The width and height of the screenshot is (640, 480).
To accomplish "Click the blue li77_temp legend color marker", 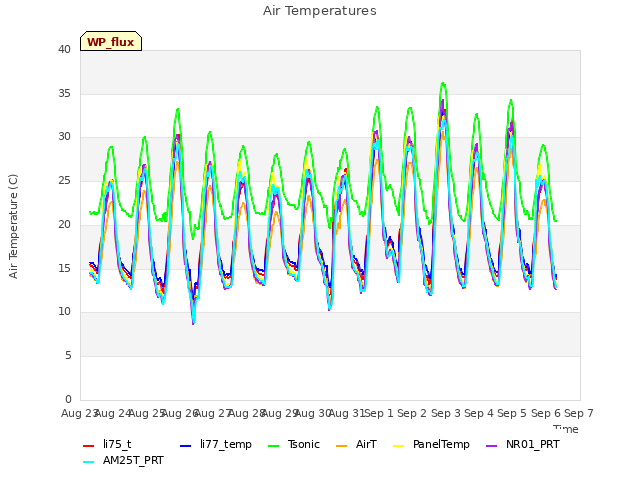I will pos(186,446).
